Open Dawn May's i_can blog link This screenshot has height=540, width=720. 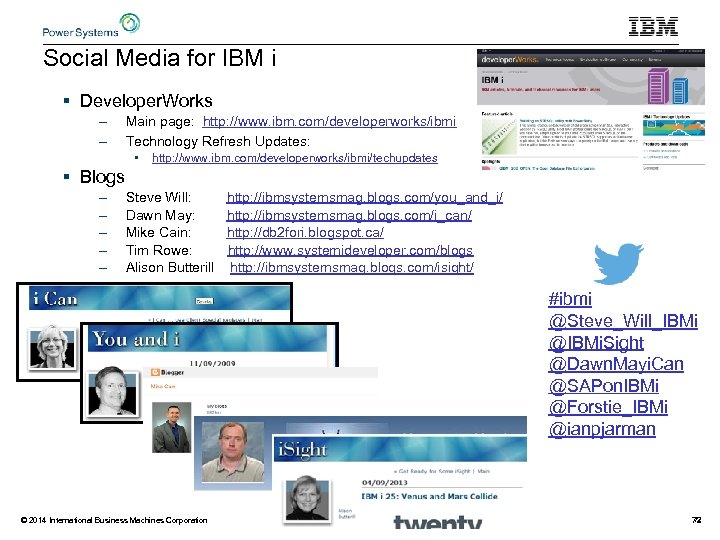pyautogui.click(x=349, y=215)
